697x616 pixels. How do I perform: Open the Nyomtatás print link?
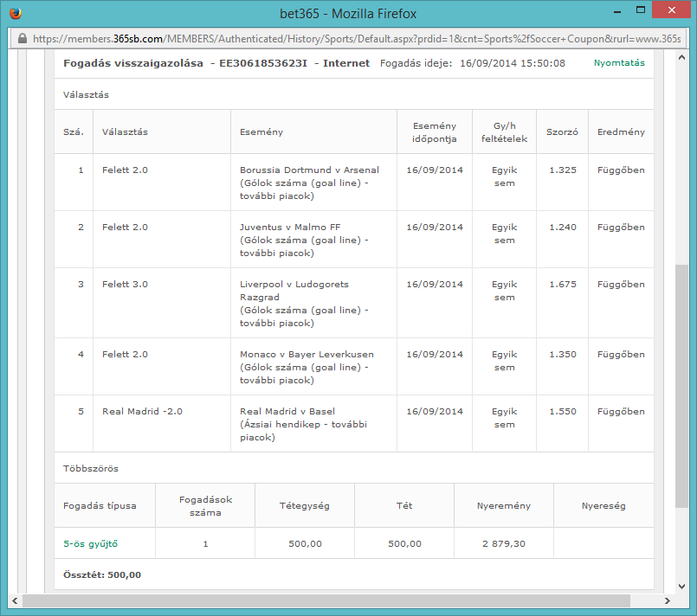pyautogui.click(x=619, y=63)
